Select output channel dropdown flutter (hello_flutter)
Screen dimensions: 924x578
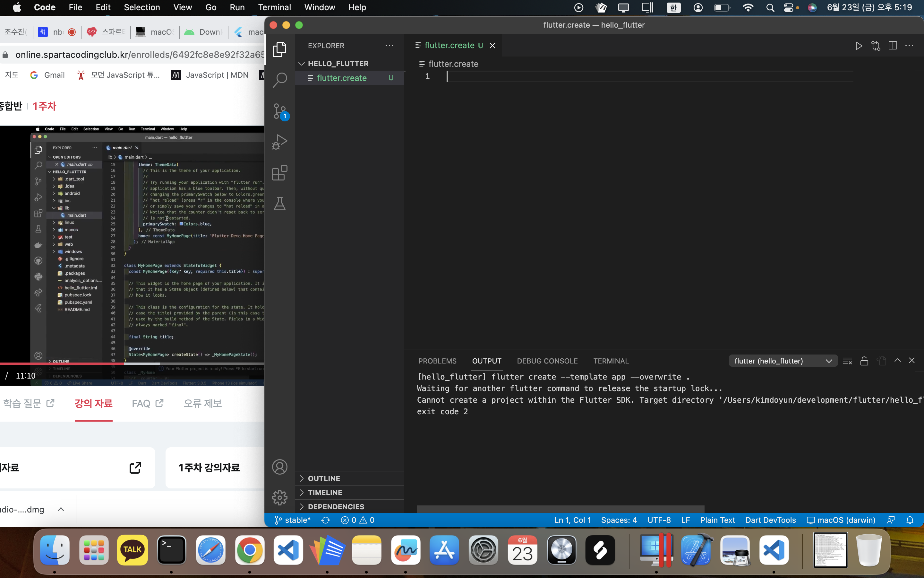click(x=783, y=361)
